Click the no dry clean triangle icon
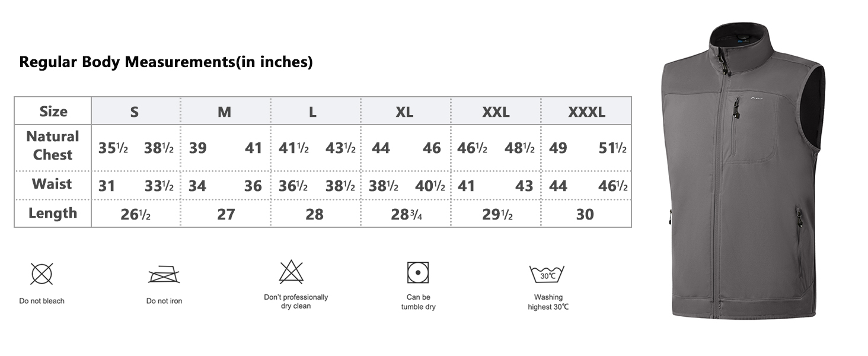 click(291, 272)
